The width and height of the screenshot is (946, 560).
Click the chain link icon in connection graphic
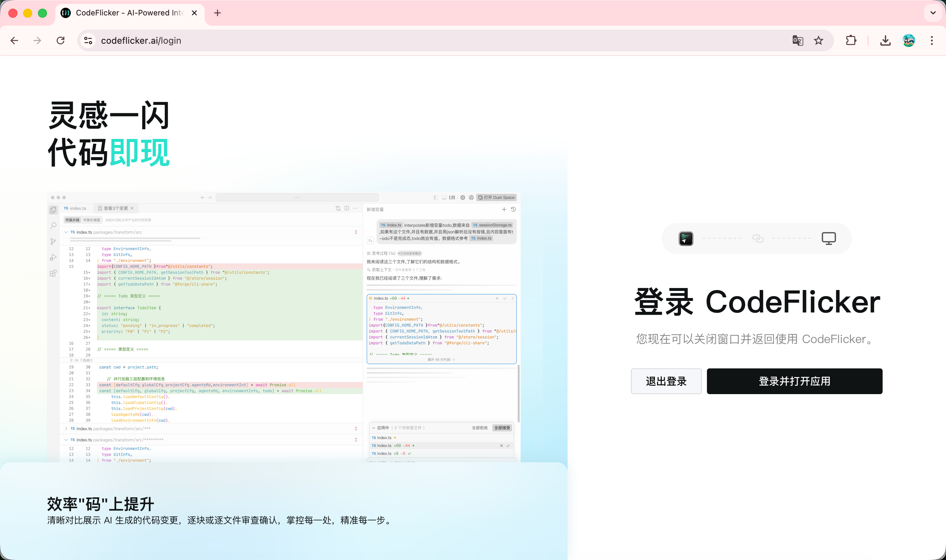point(757,239)
